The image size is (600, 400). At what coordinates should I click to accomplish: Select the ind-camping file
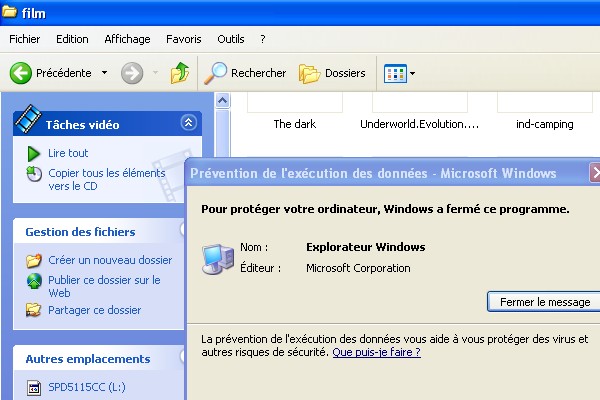pos(545,124)
